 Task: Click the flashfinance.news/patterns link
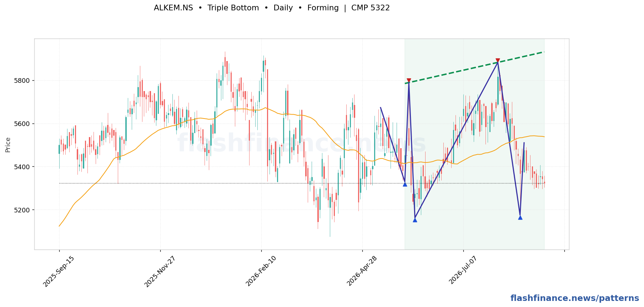point(575,298)
